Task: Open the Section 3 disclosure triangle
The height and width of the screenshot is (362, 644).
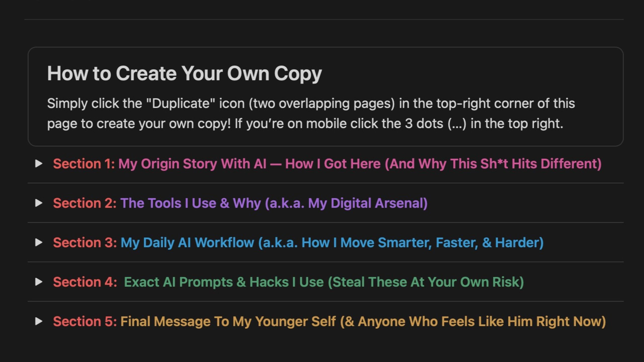Action: (38, 243)
